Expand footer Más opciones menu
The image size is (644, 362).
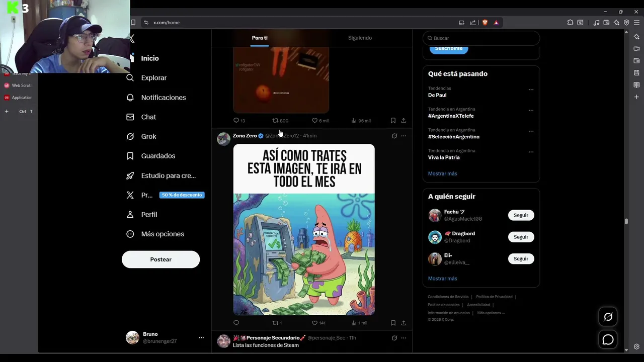click(491, 313)
